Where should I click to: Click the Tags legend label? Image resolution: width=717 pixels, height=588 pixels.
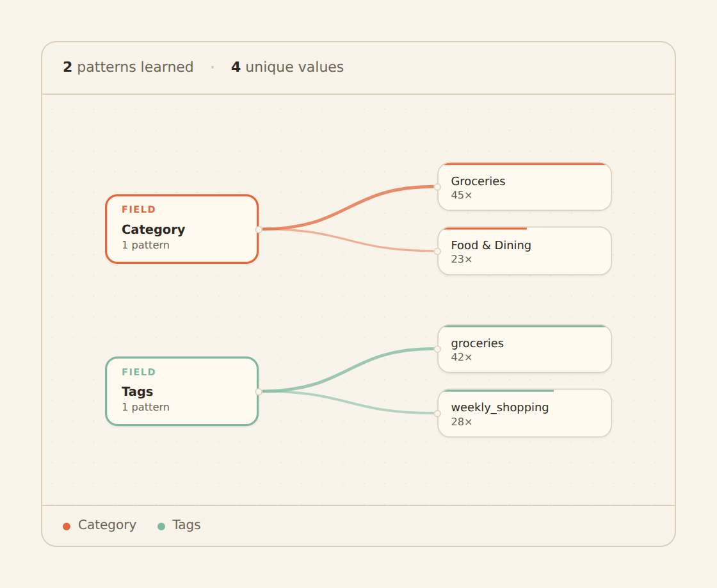tap(186, 525)
